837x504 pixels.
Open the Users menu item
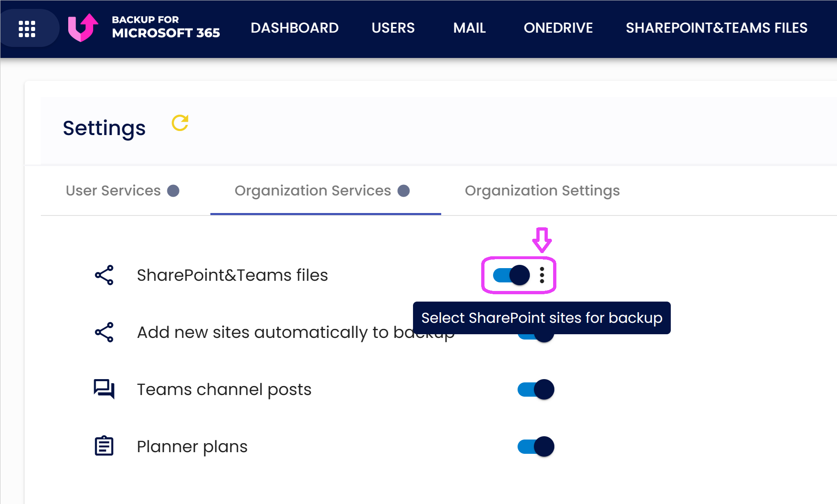tap(393, 28)
